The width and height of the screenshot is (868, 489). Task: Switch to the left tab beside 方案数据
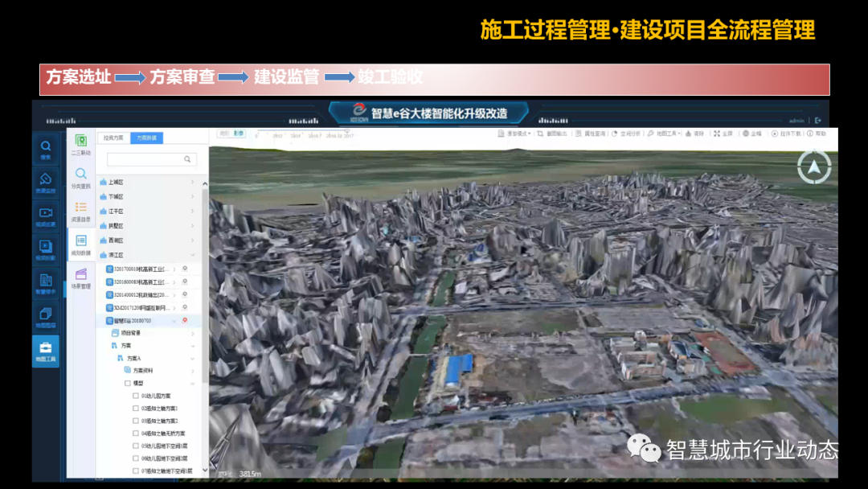tap(114, 138)
